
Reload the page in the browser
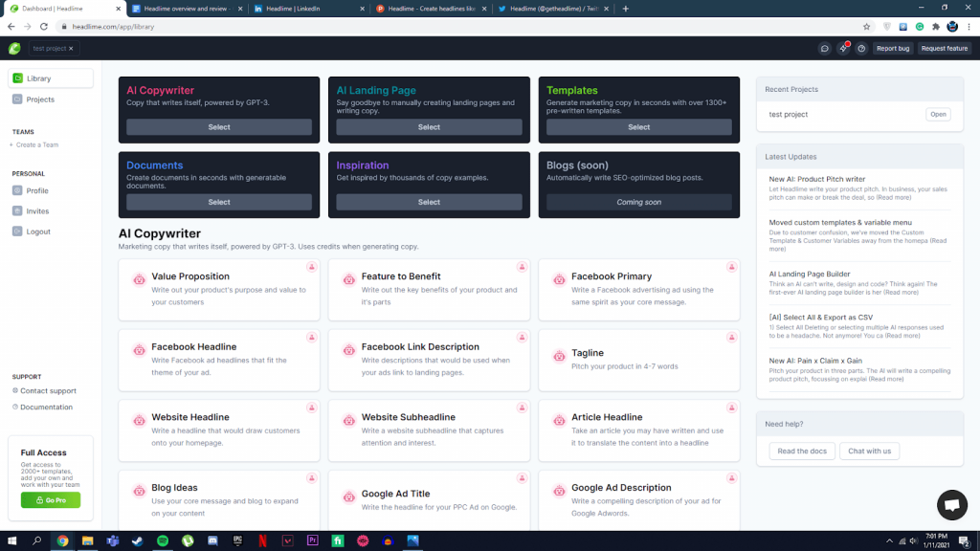pyautogui.click(x=44, y=27)
